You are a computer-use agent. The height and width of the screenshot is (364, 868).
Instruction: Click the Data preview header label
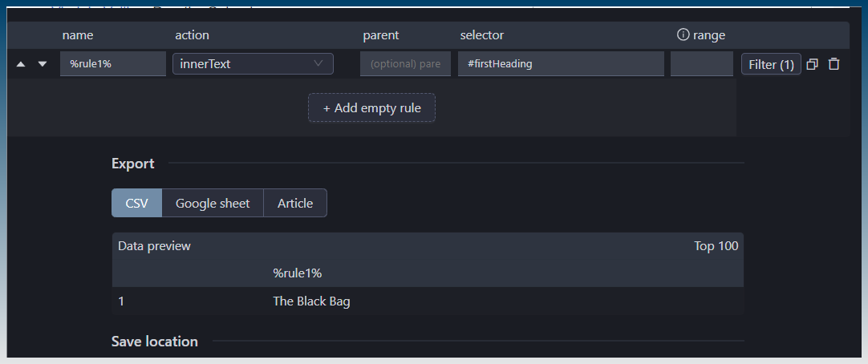coord(154,246)
